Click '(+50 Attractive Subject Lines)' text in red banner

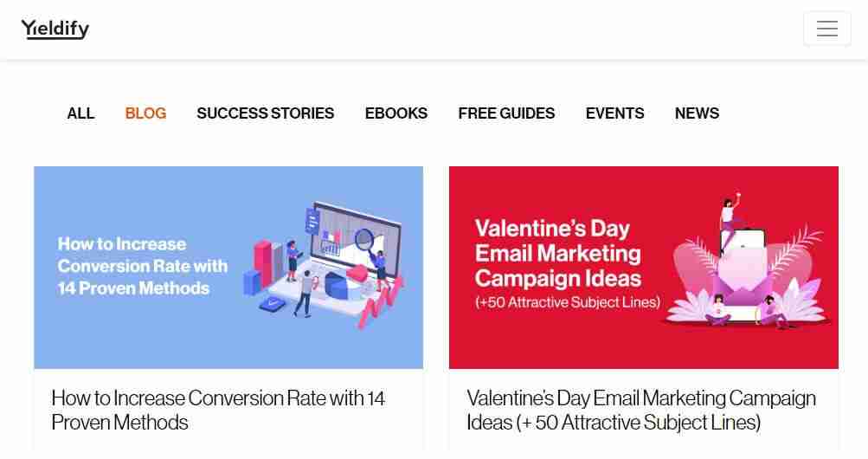[567, 302]
